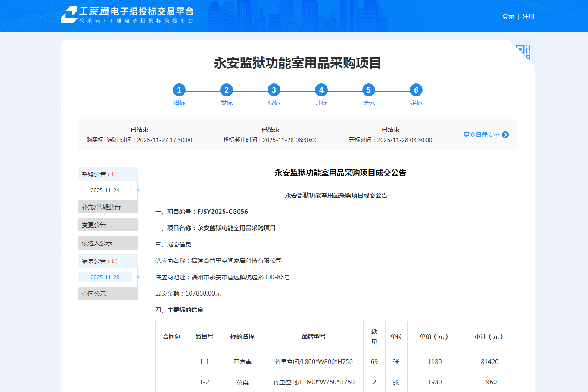588x392 pixels.
Task: Open the QR code corner icon
Action: pyautogui.click(x=524, y=51)
